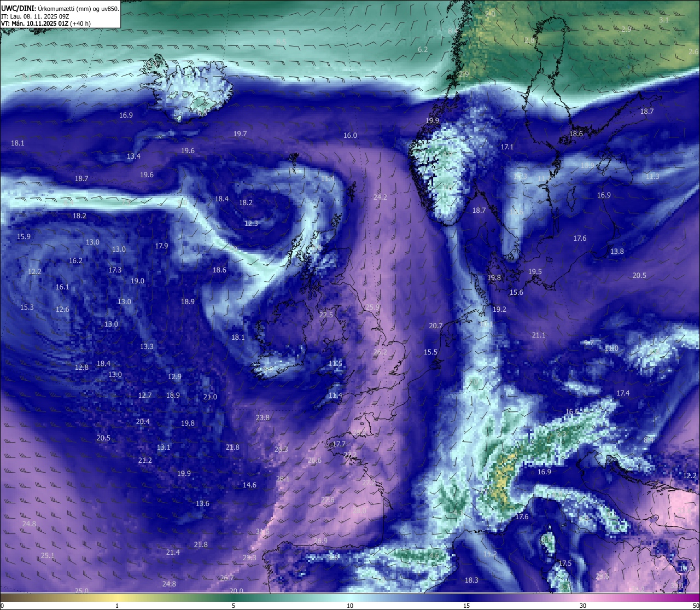This screenshot has width=700, height=610.
Task: Click the 'VT: Mán. 10.11.2025 01Z (+40 h)' line
Action: (x=46, y=24)
